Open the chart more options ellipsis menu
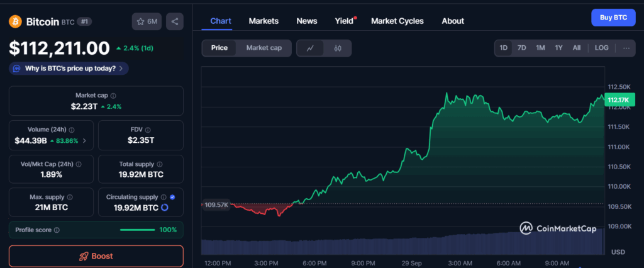The width and height of the screenshot is (644, 268). point(626,48)
